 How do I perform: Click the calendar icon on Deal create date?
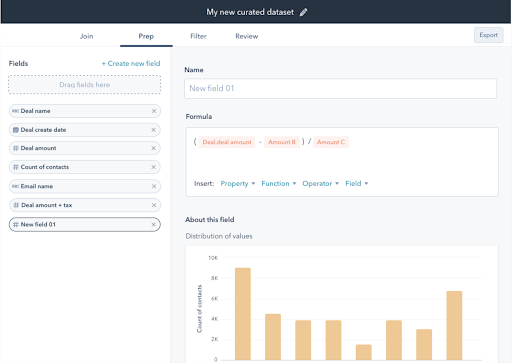[x=16, y=130]
